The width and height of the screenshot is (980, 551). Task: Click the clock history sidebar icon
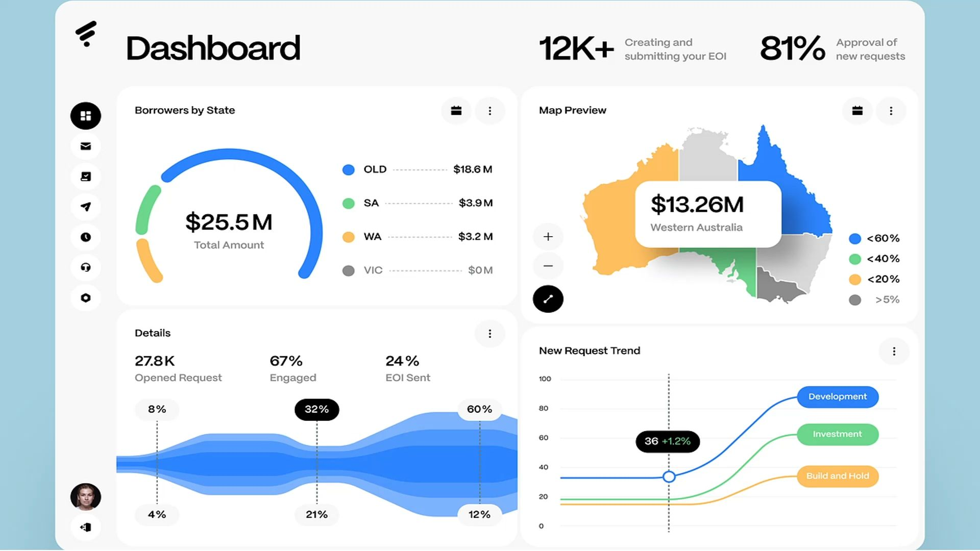(x=86, y=237)
